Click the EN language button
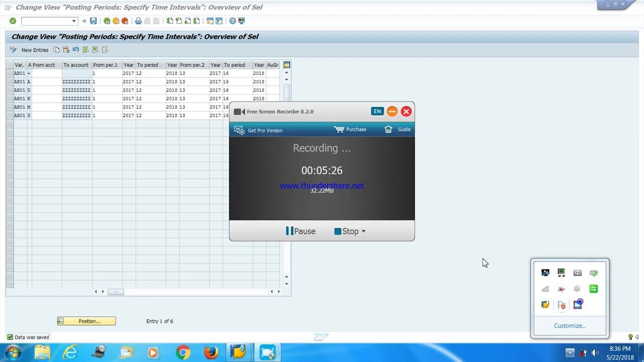This screenshot has height=362, width=644. 377,111
